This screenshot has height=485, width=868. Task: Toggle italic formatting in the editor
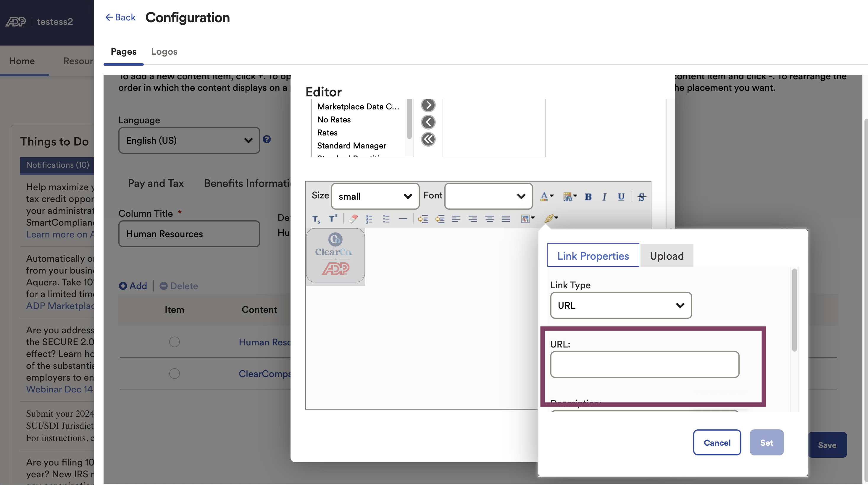pyautogui.click(x=604, y=197)
